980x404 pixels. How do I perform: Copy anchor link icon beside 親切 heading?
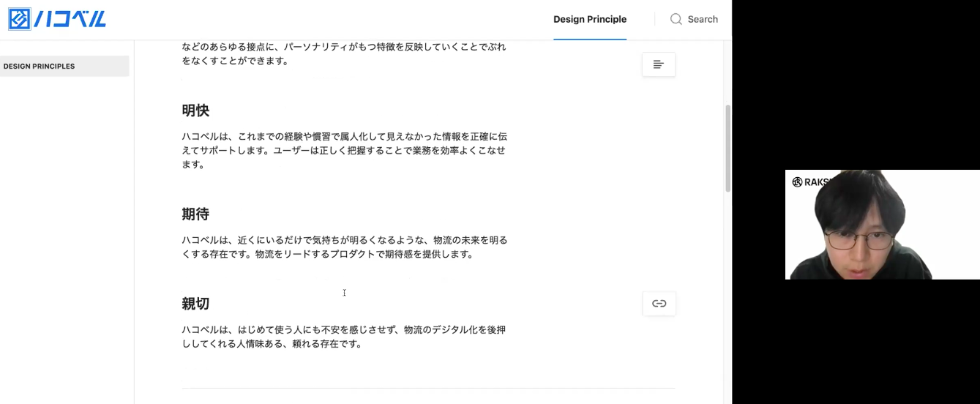coord(659,304)
